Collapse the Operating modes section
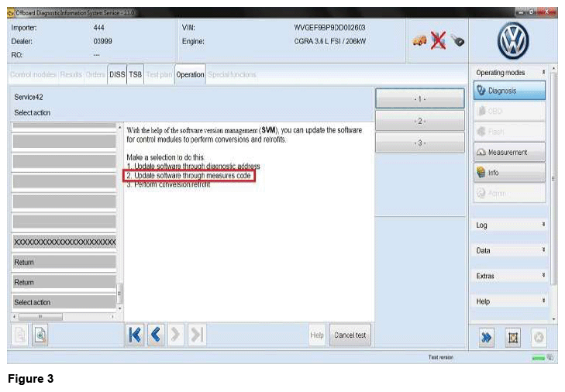This screenshot has height=392, width=565. [x=543, y=72]
